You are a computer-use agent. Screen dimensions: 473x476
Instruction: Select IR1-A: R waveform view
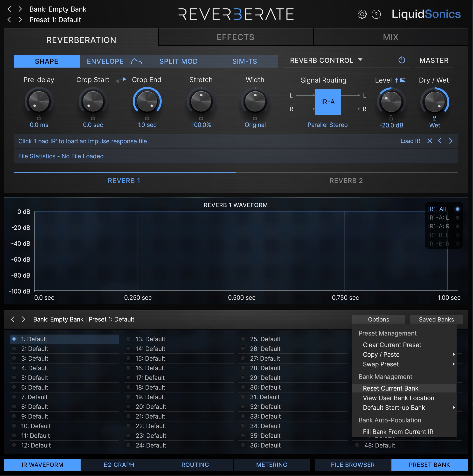point(444,226)
